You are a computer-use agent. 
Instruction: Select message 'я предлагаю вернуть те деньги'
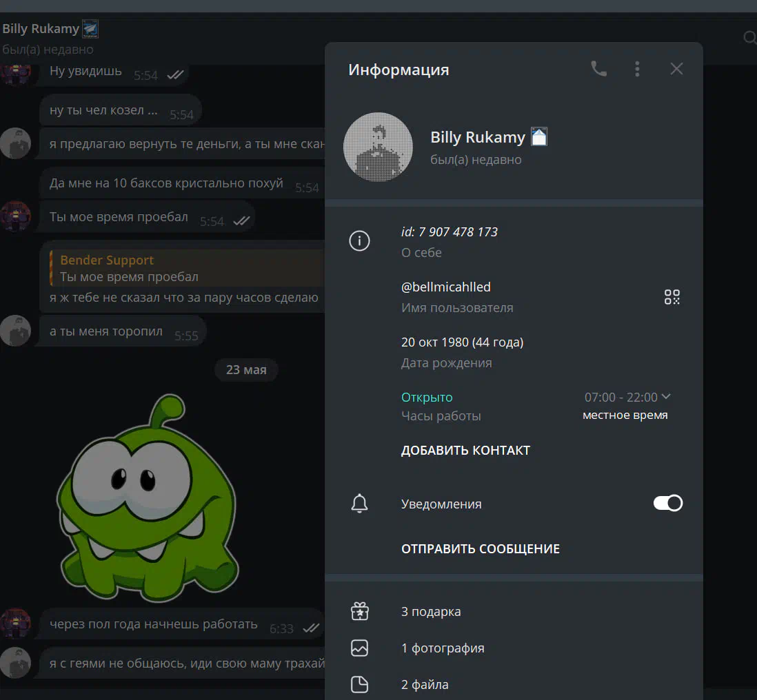[x=182, y=144]
